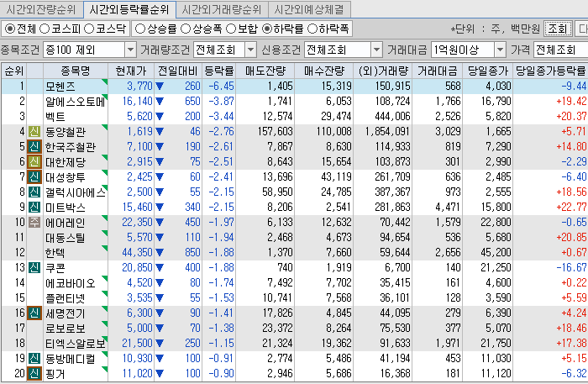Viewport: 588px width, 384px height.
Task: Switch to the 시간외예상체결 tab
Action: 309,9
